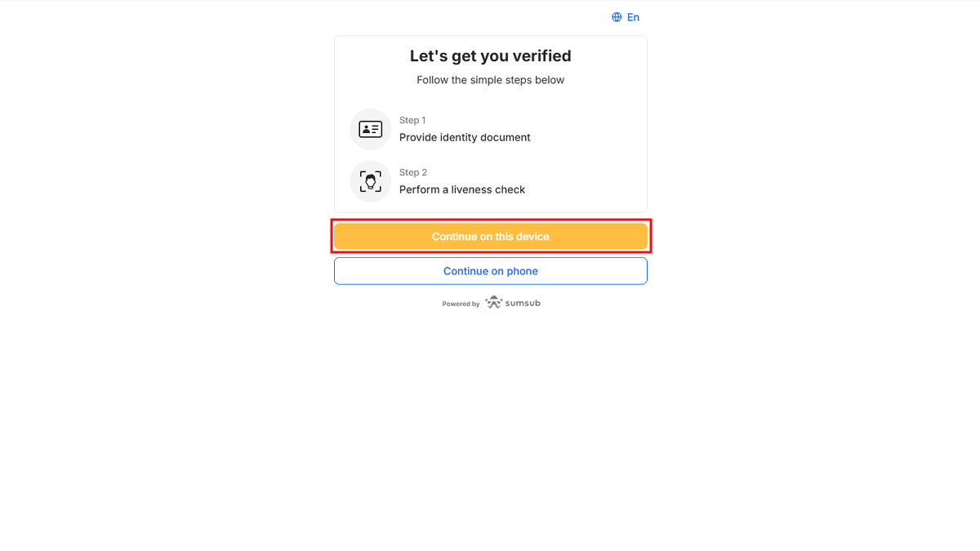Click the Step 2 row in the card
Screen dimensions: 980x551
point(491,181)
